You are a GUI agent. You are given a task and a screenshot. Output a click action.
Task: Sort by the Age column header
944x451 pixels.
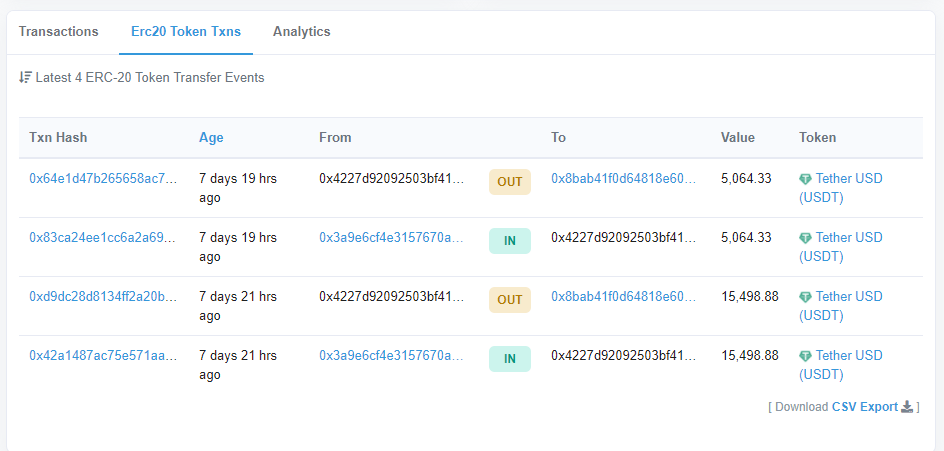click(211, 137)
